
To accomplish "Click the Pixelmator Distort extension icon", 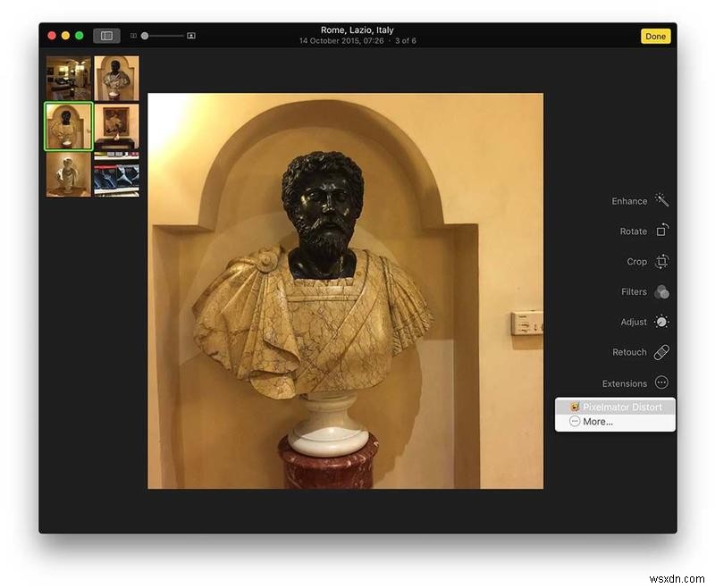I will coord(575,407).
